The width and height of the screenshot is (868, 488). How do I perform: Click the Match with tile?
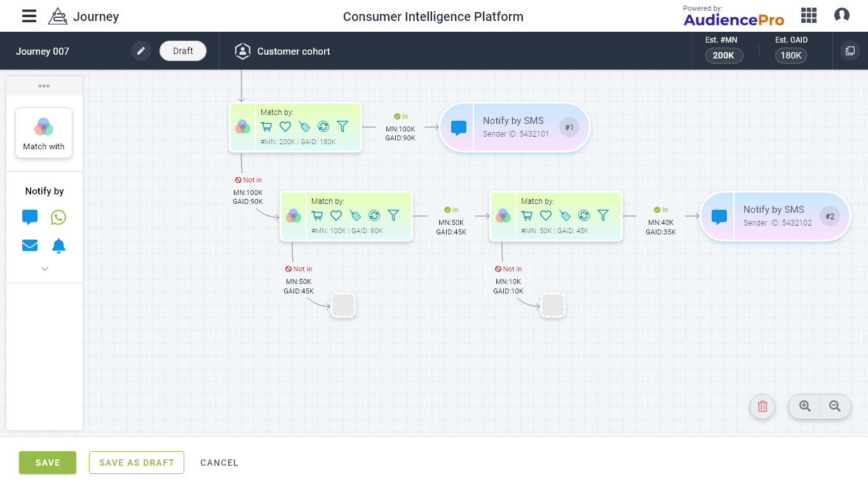pos(44,133)
